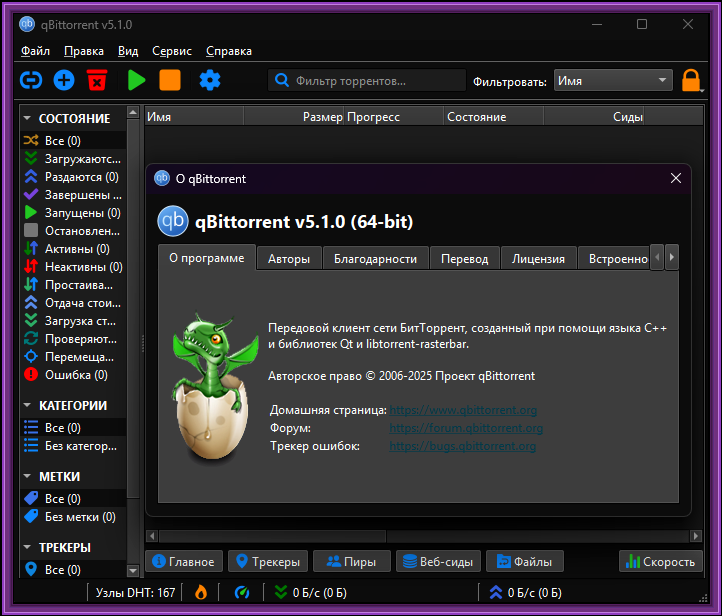The image size is (722, 616).
Task: Select the Раздаются (0) filter
Action: pyautogui.click(x=73, y=177)
